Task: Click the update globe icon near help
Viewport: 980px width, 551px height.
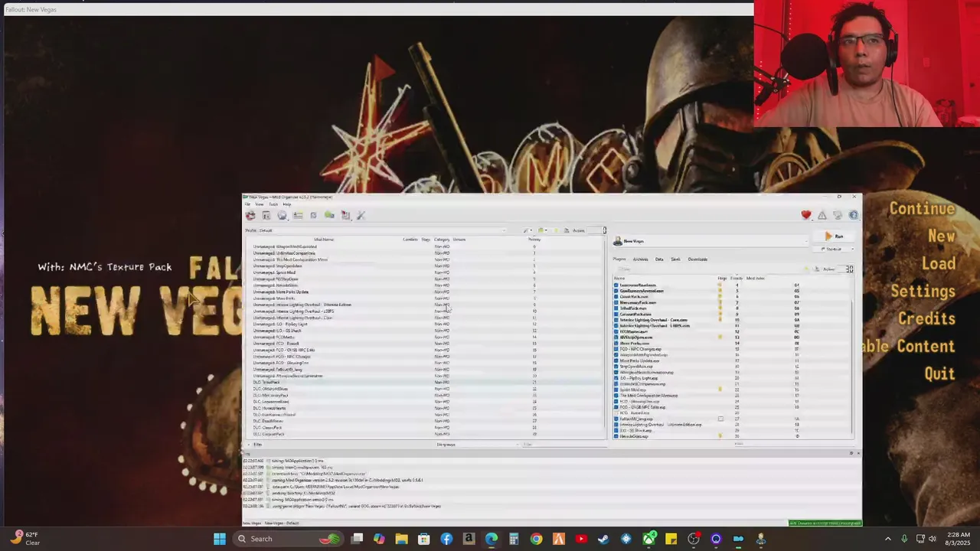Action: click(838, 215)
